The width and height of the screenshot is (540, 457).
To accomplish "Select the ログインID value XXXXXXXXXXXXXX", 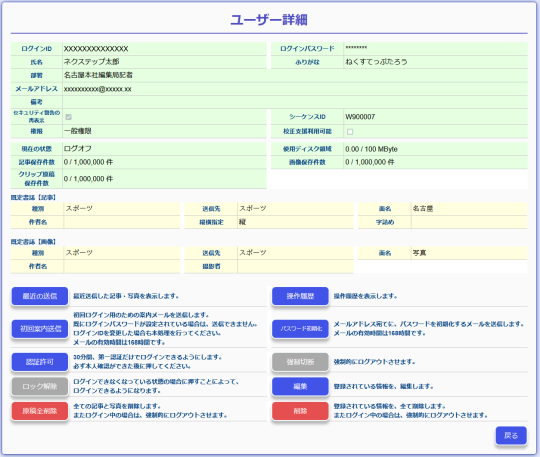I will [96, 49].
